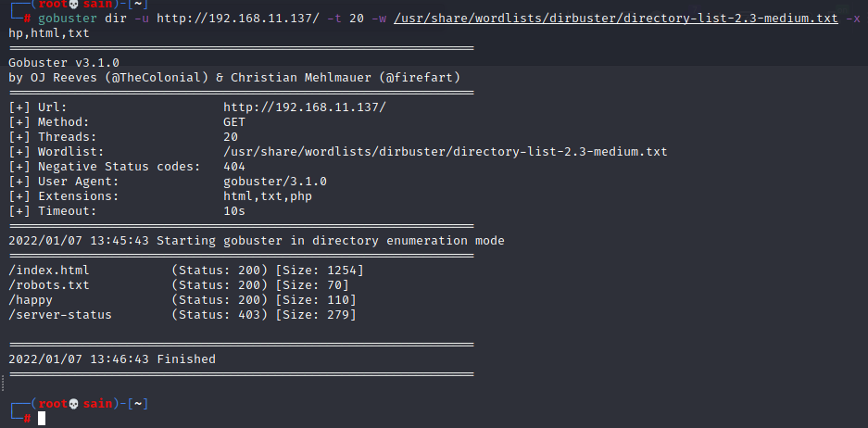Click the /server-status result entry

point(60,315)
